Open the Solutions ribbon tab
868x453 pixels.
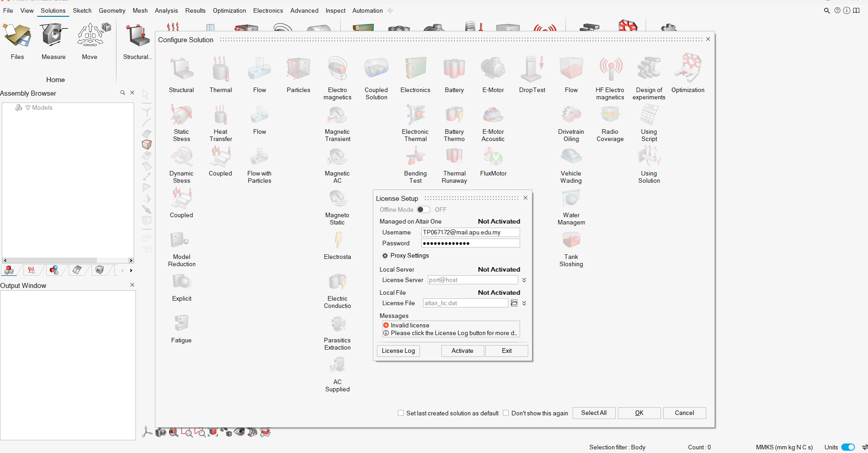click(x=53, y=10)
